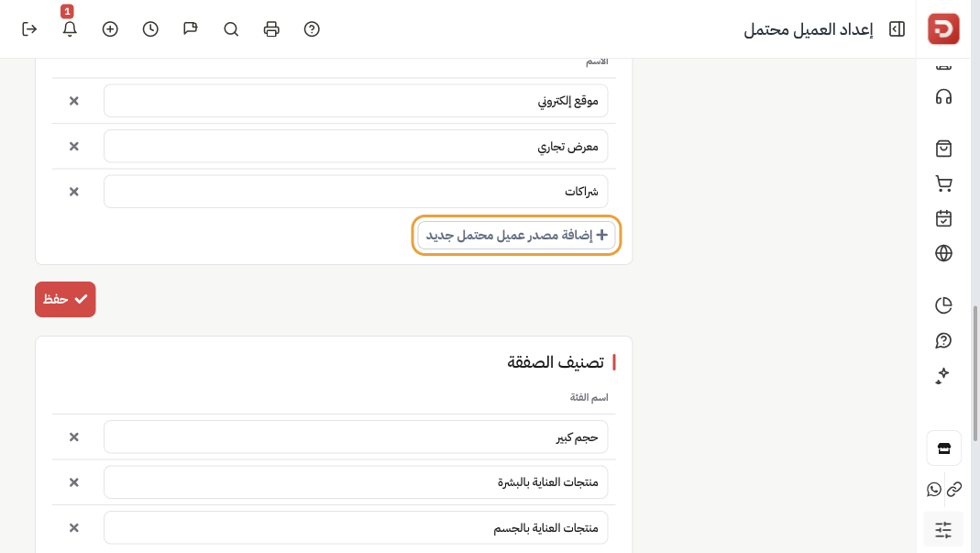Open search via the magnifier icon
980x553 pixels.
click(x=231, y=29)
